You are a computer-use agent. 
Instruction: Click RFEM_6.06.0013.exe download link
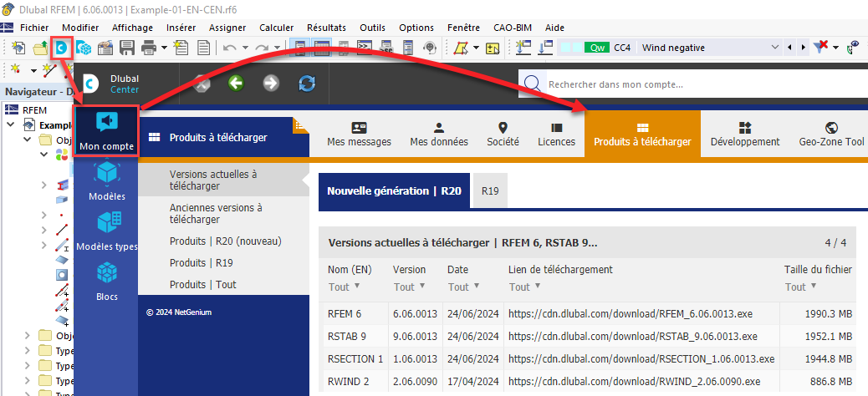[631, 313]
